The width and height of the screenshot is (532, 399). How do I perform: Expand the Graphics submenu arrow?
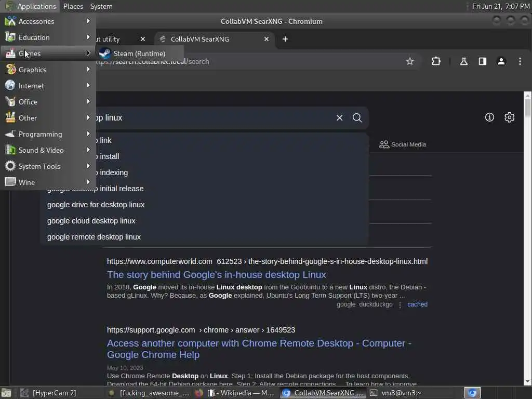pos(88,69)
